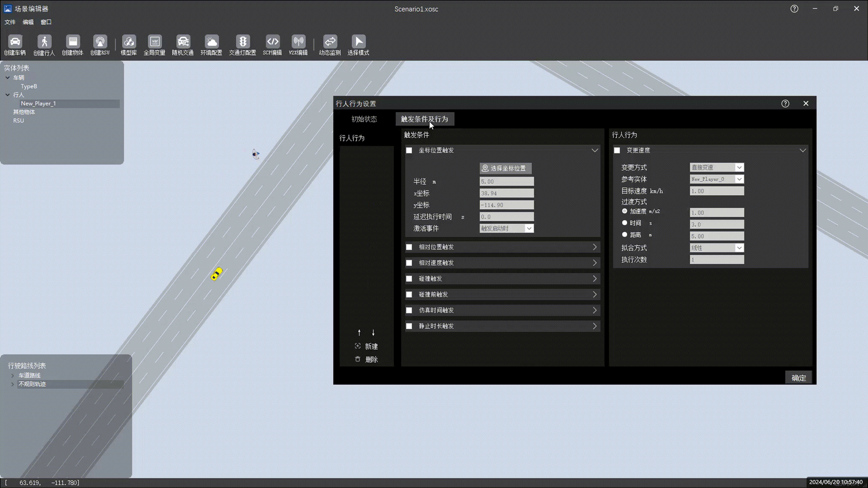Click the 目标速度 input field
Screen dimensions: 868x488
(x=717, y=191)
